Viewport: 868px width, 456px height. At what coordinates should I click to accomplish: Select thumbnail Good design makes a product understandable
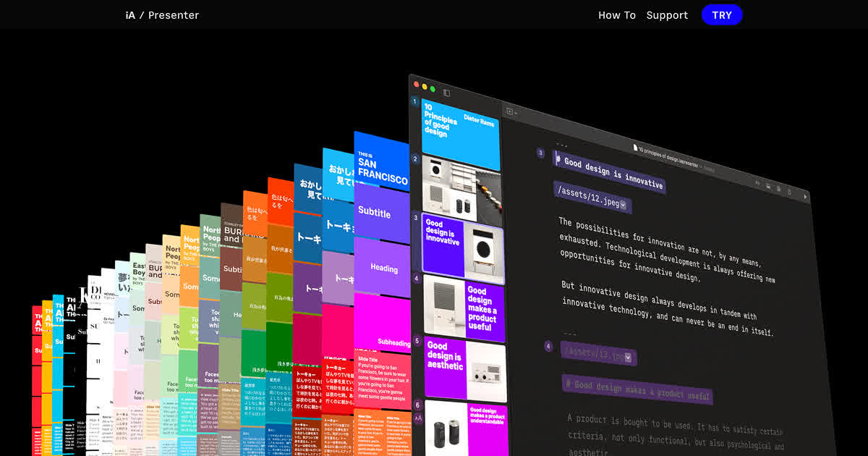(465, 428)
